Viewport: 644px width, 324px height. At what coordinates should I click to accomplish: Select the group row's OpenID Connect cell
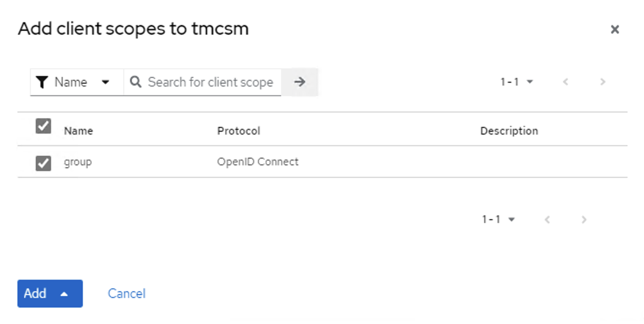258,162
